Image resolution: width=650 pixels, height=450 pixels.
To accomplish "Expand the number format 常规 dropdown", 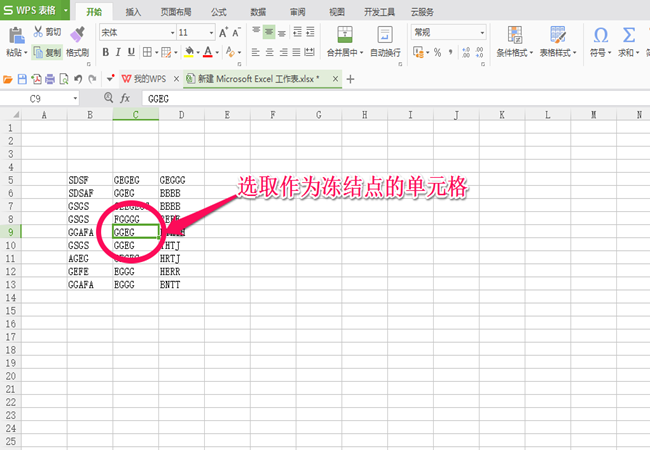I will tap(482, 32).
